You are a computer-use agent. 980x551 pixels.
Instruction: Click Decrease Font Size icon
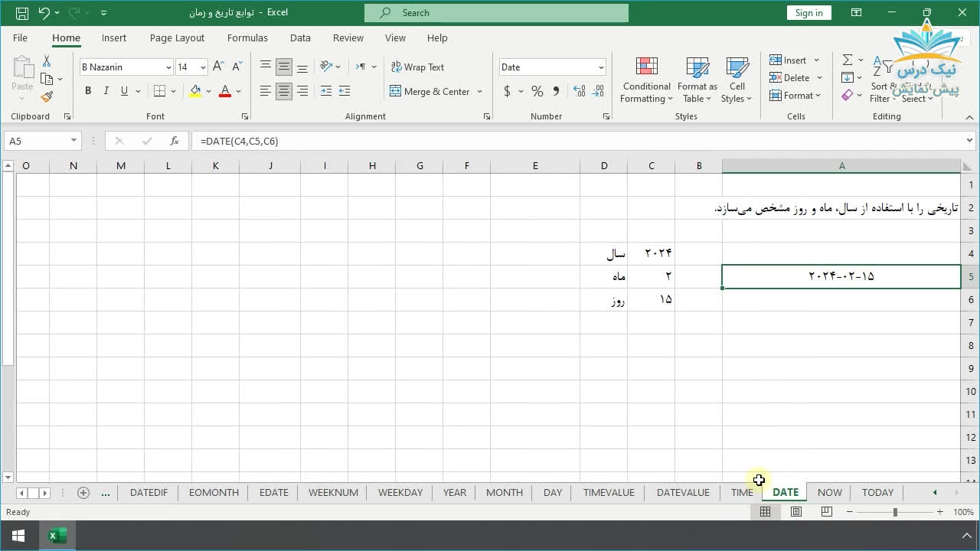click(237, 67)
